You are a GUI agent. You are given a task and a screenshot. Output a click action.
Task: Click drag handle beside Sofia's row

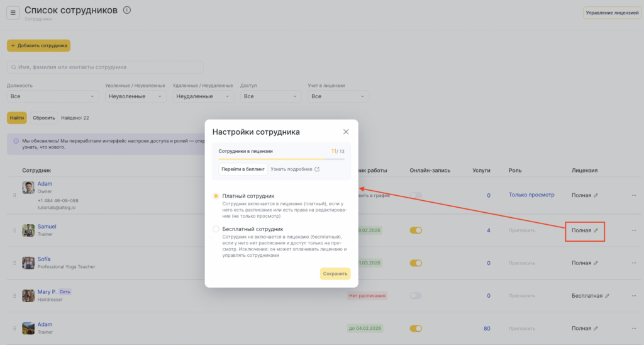(x=14, y=263)
